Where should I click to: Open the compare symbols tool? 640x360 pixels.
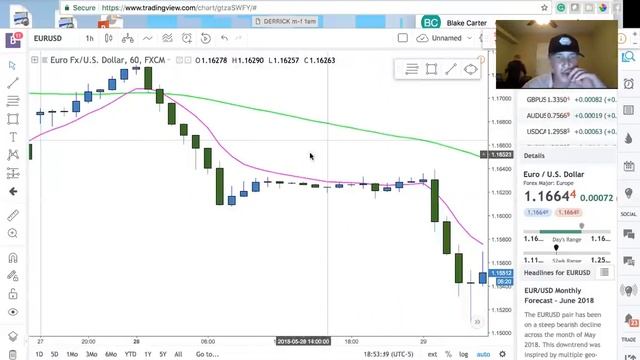(128, 38)
